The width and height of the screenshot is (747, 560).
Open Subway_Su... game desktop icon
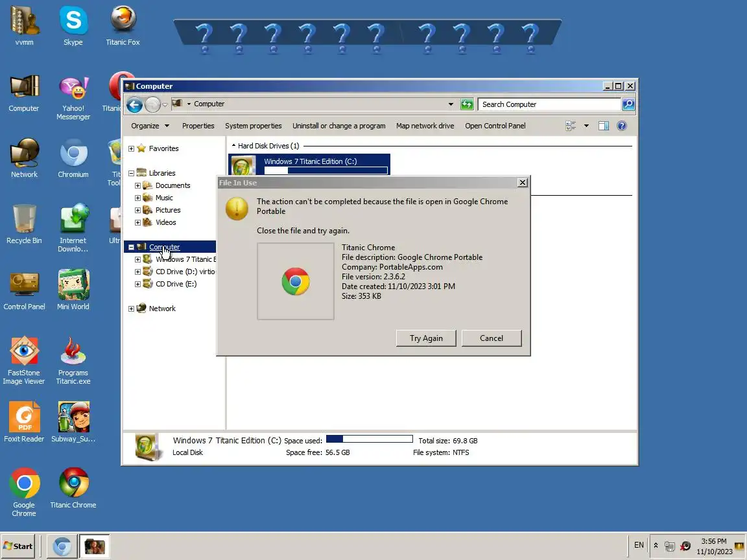(x=73, y=423)
